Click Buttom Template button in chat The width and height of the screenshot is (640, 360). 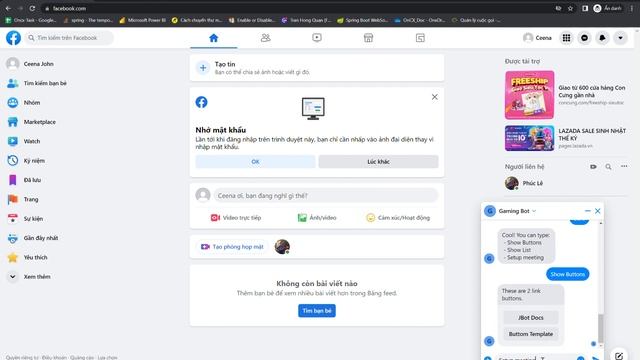click(x=531, y=334)
